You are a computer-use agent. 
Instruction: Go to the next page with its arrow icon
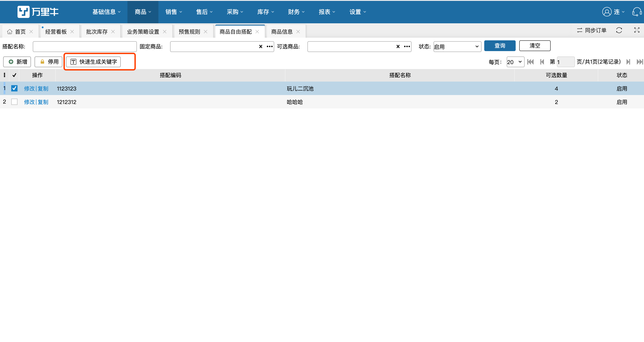click(x=628, y=62)
